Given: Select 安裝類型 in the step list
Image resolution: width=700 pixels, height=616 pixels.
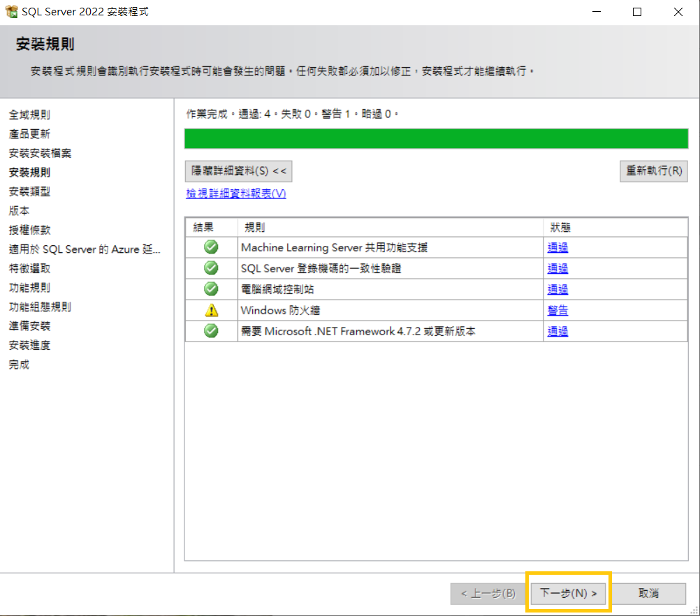Looking at the screenshot, I should click(x=29, y=191).
